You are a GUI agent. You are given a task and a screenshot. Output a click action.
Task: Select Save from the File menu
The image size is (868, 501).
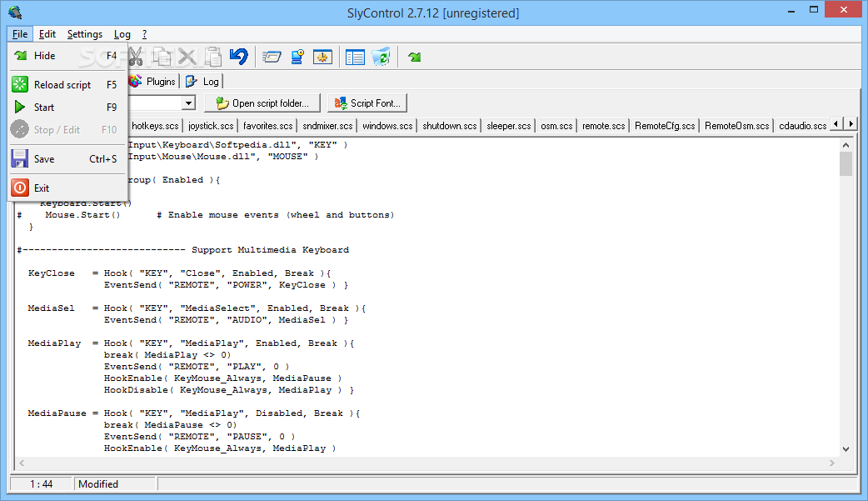coord(68,159)
